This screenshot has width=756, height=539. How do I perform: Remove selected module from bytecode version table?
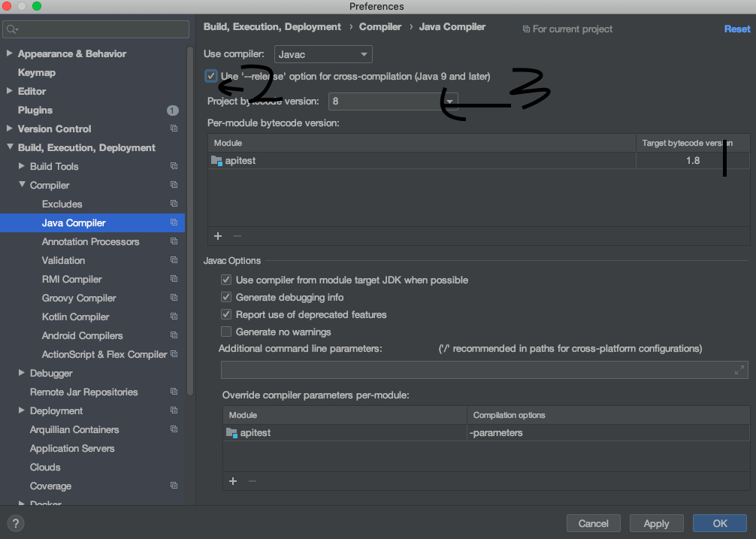(x=237, y=236)
